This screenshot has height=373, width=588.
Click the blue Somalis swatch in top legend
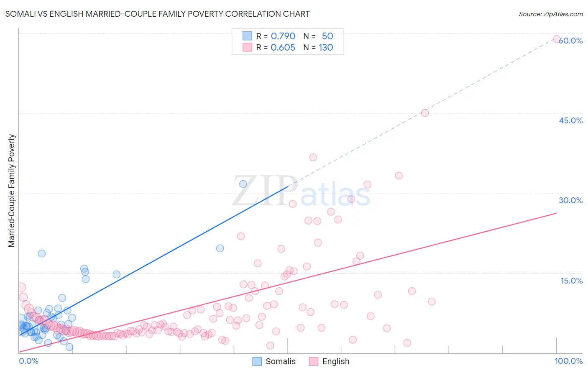point(248,36)
